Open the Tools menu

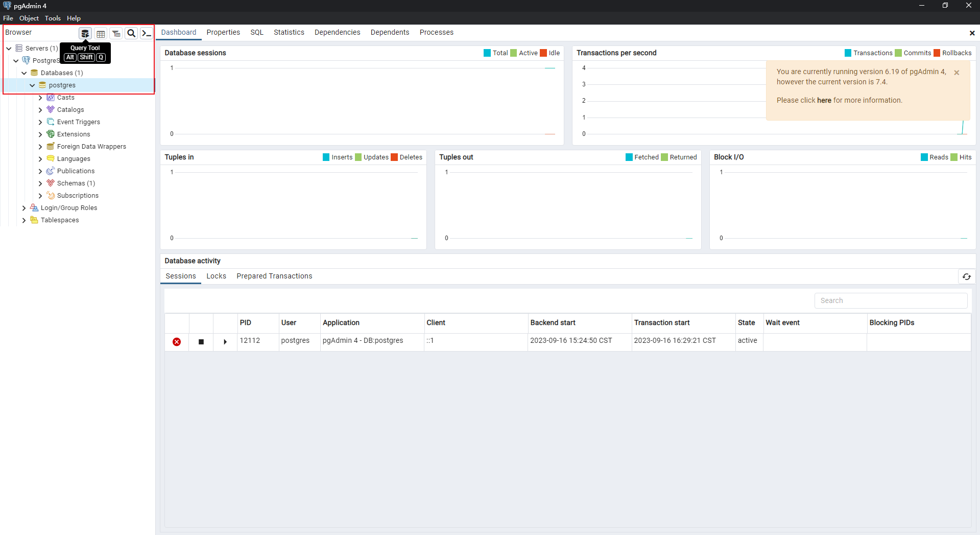(x=53, y=18)
